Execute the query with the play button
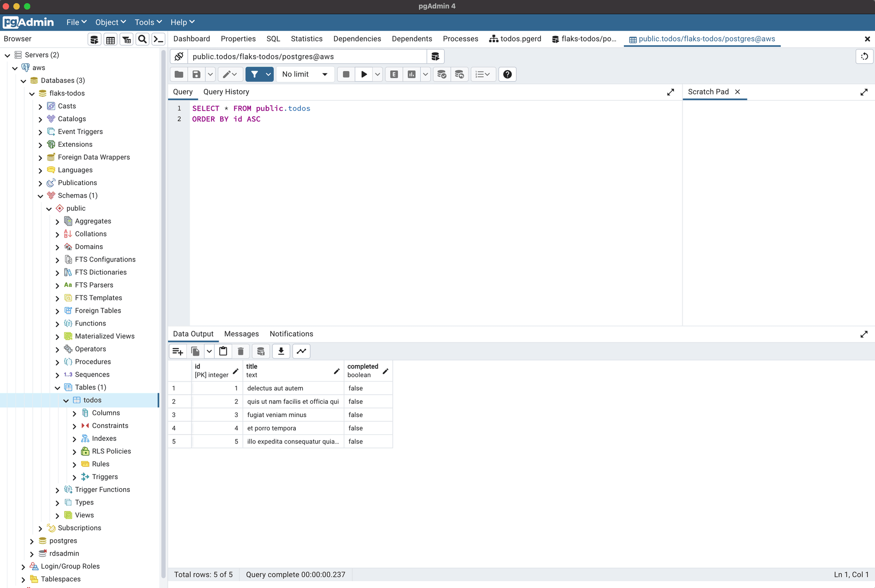This screenshot has height=588, width=875. (363, 74)
